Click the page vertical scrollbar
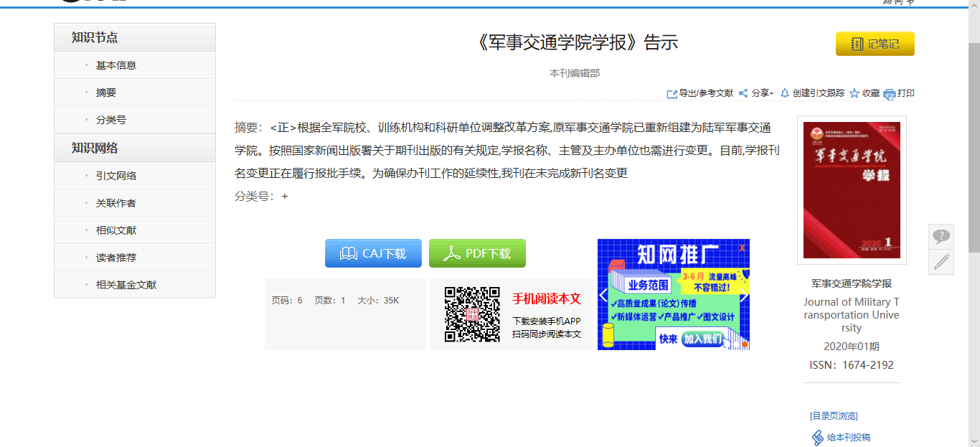Image resolution: width=980 pixels, height=447 pixels. (x=974, y=147)
